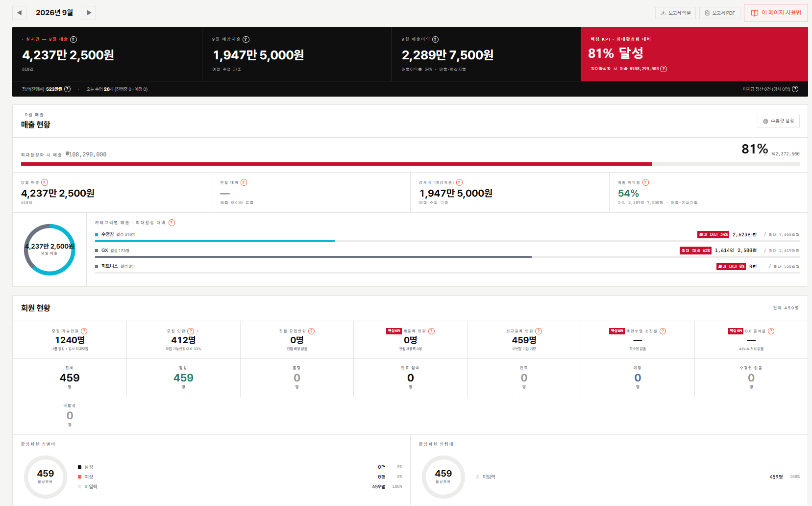Click the 4,237만 2,500원 donut chart
The height and width of the screenshot is (506, 812).
49,250
